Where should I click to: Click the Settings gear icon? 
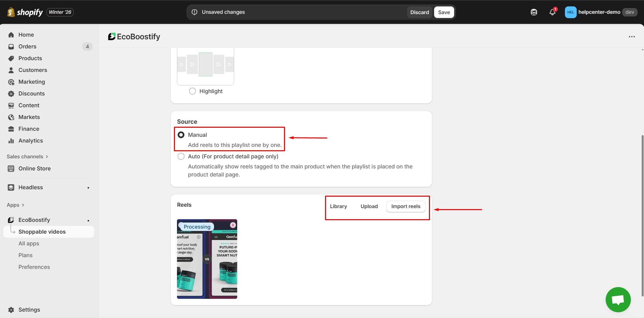11,310
